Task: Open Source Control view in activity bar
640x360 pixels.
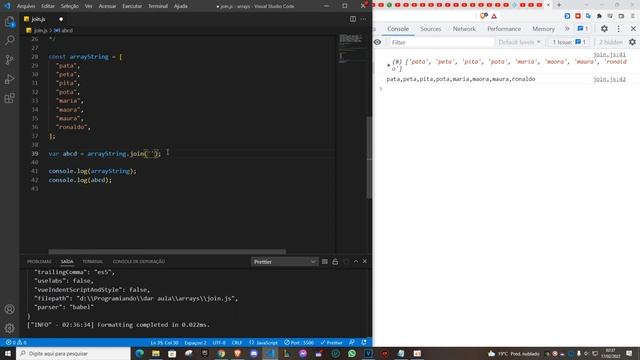Action: [9, 60]
